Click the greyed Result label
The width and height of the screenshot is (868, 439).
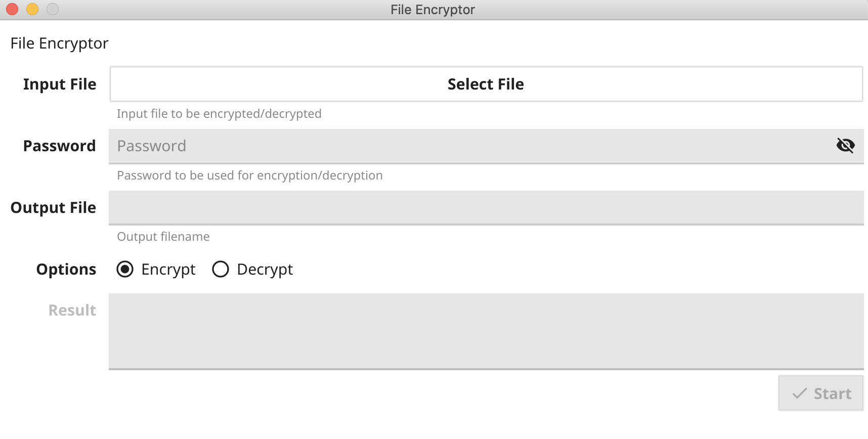click(71, 310)
